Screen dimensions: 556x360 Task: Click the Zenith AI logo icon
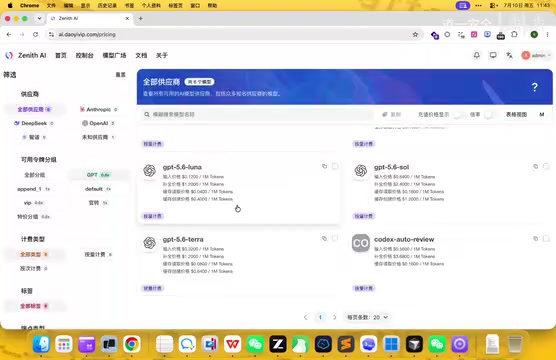(9, 55)
